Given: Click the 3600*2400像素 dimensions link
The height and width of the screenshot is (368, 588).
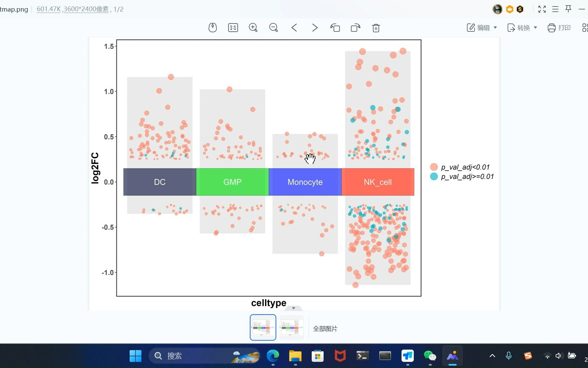Looking at the screenshot, I should pos(86,9).
